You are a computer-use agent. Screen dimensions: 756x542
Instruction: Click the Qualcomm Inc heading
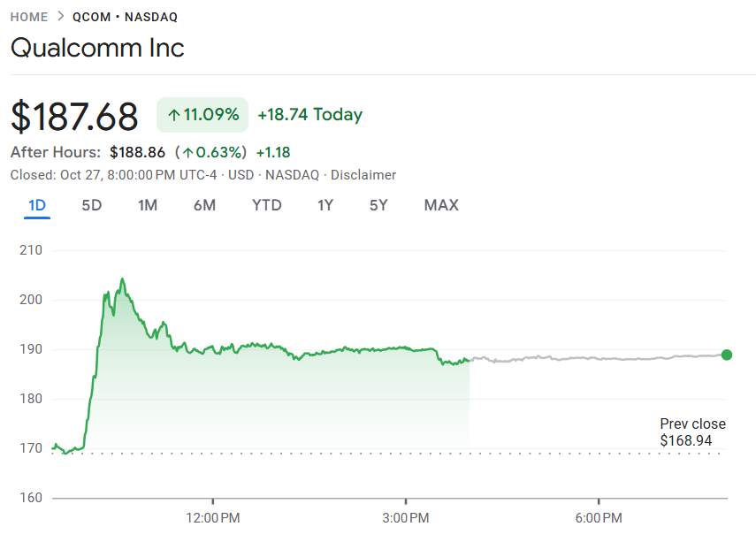point(97,47)
